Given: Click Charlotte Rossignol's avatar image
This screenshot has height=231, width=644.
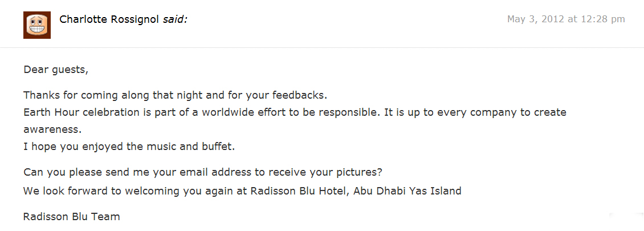Looking at the screenshot, I should pyautogui.click(x=37, y=25).
